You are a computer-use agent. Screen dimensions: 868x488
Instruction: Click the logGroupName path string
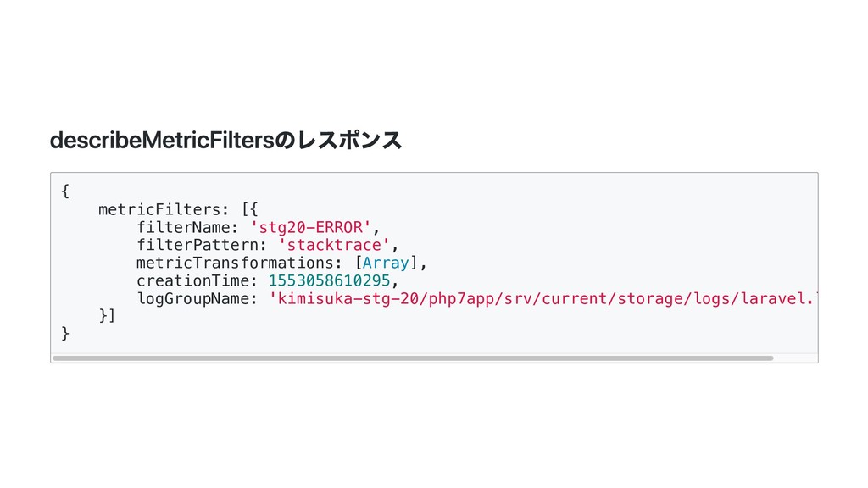[542, 299]
